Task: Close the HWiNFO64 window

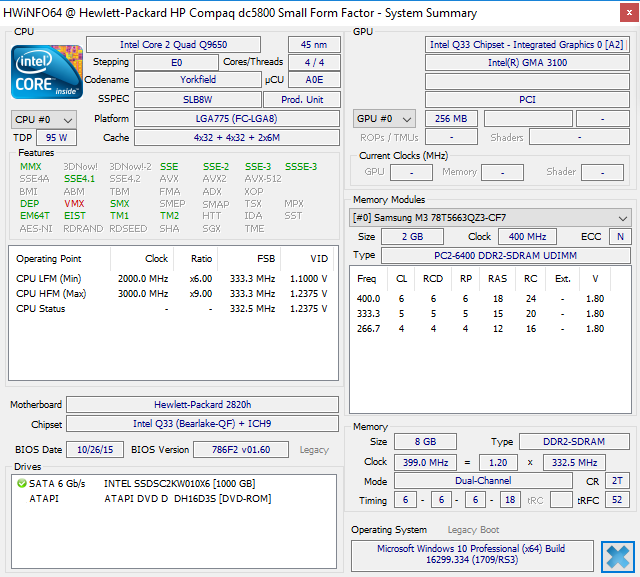Action: [x=629, y=13]
